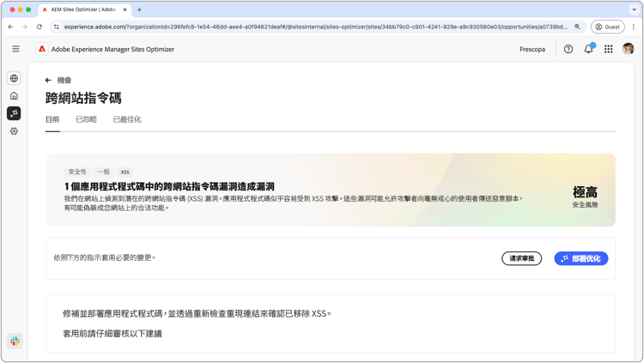Click the 跨網站指令碼 page heading

point(83,98)
